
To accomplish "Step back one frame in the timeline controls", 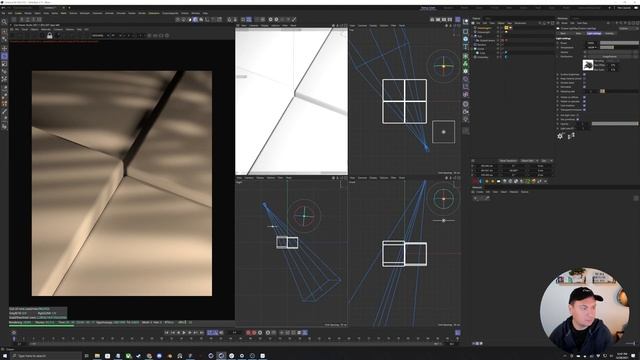I will pyautogui.click(x=178, y=333).
